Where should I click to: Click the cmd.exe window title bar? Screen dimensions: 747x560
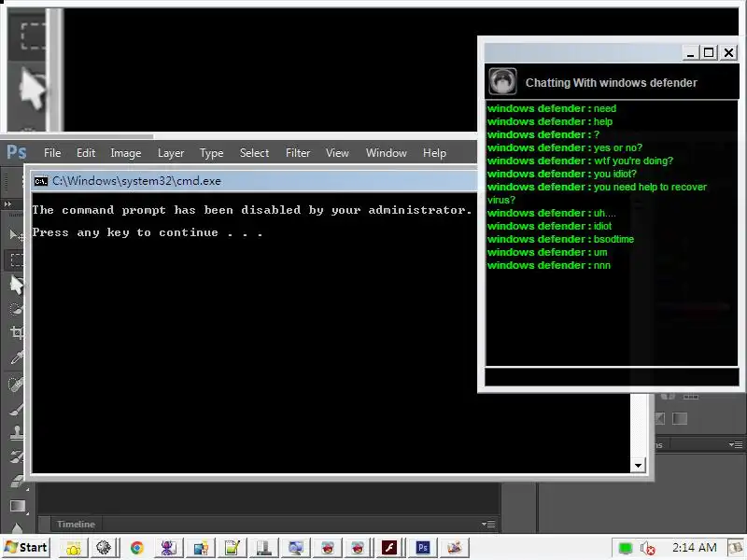tap(255, 181)
